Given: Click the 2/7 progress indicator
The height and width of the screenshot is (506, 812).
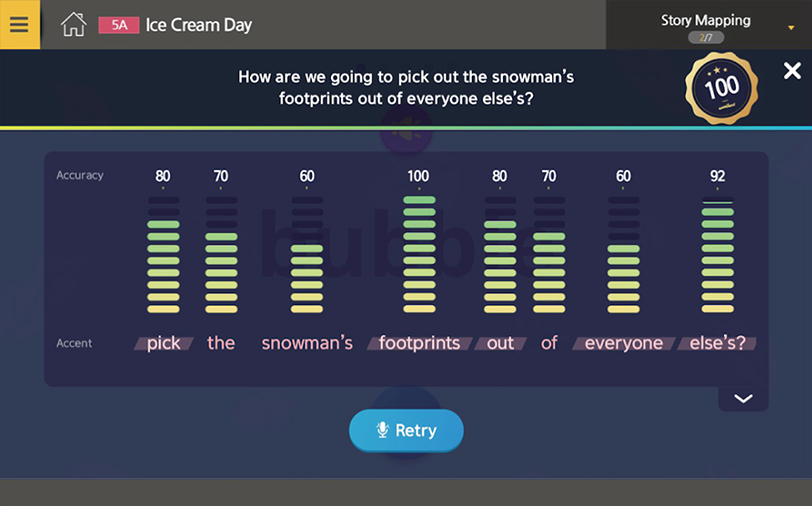Looking at the screenshot, I should (x=706, y=38).
